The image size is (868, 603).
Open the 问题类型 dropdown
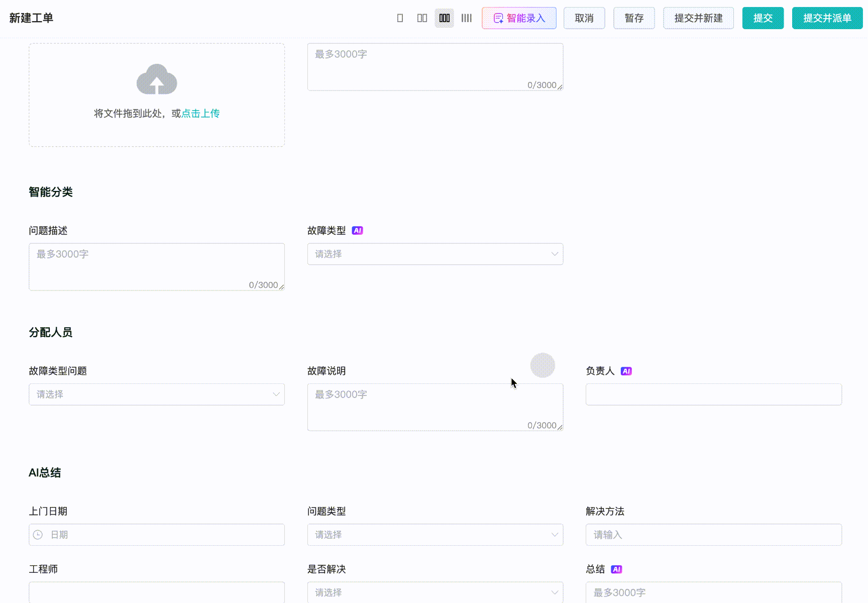click(435, 535)
